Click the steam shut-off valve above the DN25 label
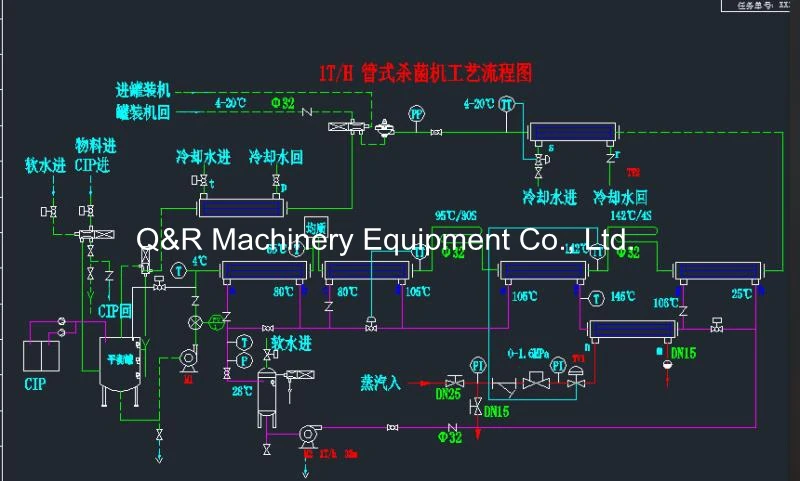This screenshot has width=800, height=481. tap(454, 381)
